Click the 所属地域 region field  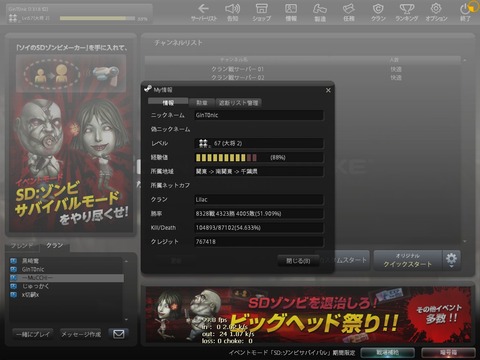[x=259, y=171]
